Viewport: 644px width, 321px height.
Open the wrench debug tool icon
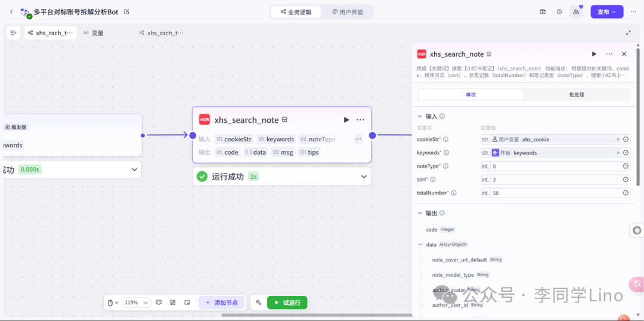[x=258, y=303]
